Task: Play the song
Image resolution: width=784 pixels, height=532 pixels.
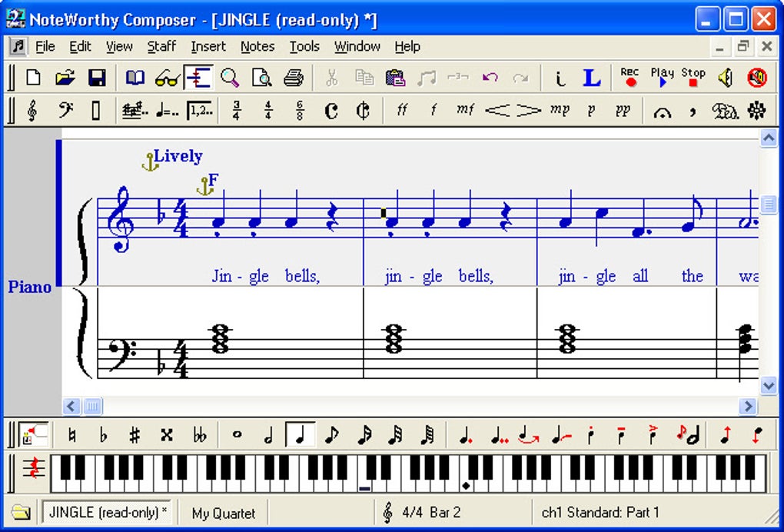Action: click(662, 78)
